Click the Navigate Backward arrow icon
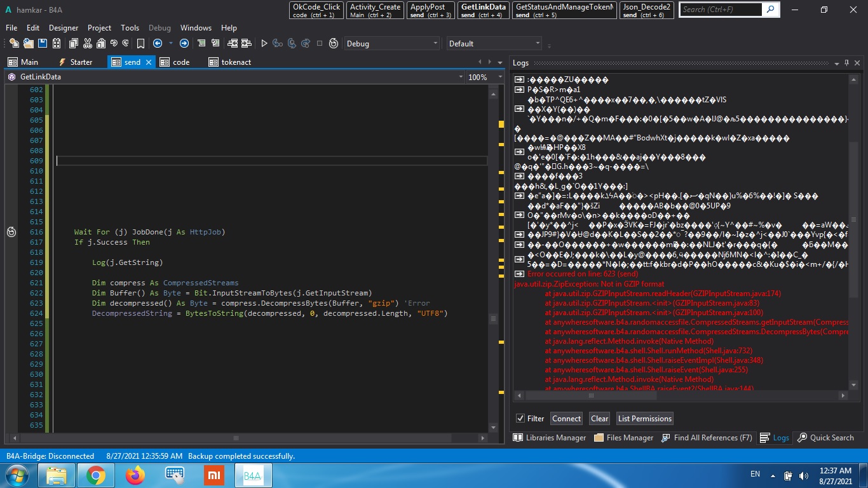The height and width of the screenshot is (488, 868). 157,43
